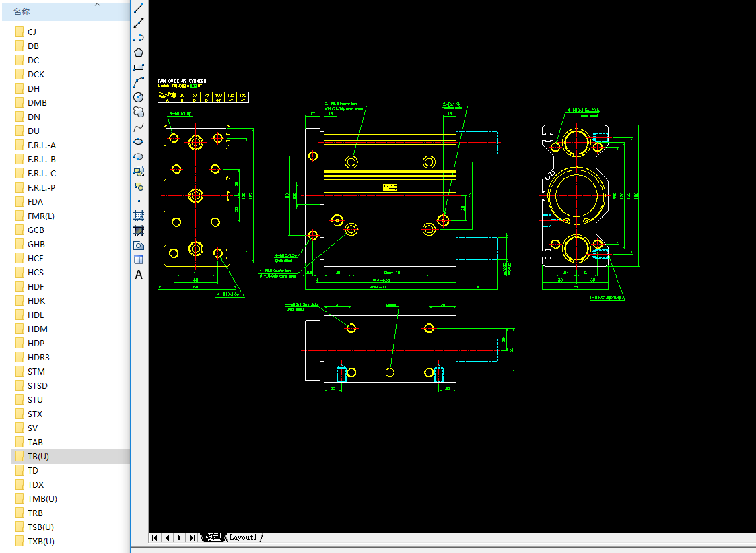Select the Ellipse tool
The image size is (756, 553).
point(139,142)
